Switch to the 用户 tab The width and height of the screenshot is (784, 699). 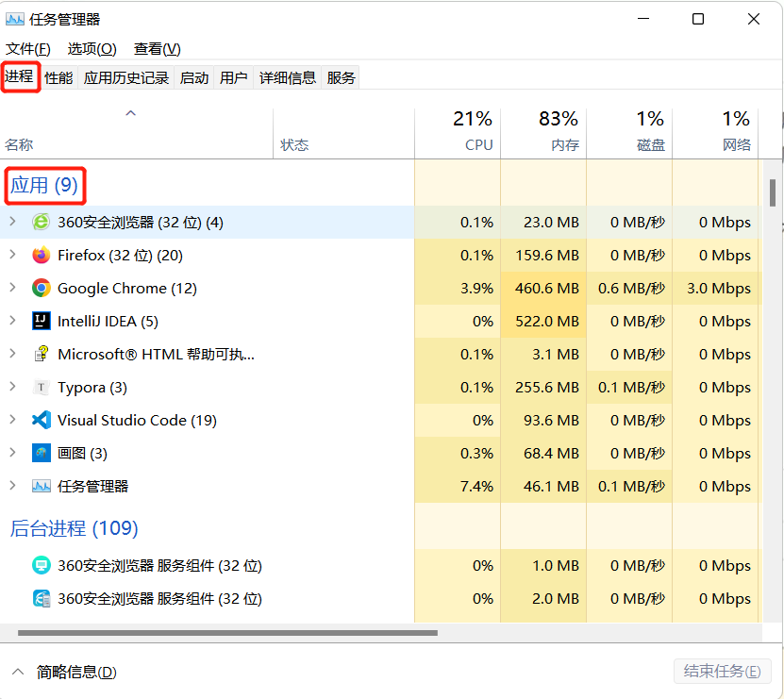[x=233, y=78]
